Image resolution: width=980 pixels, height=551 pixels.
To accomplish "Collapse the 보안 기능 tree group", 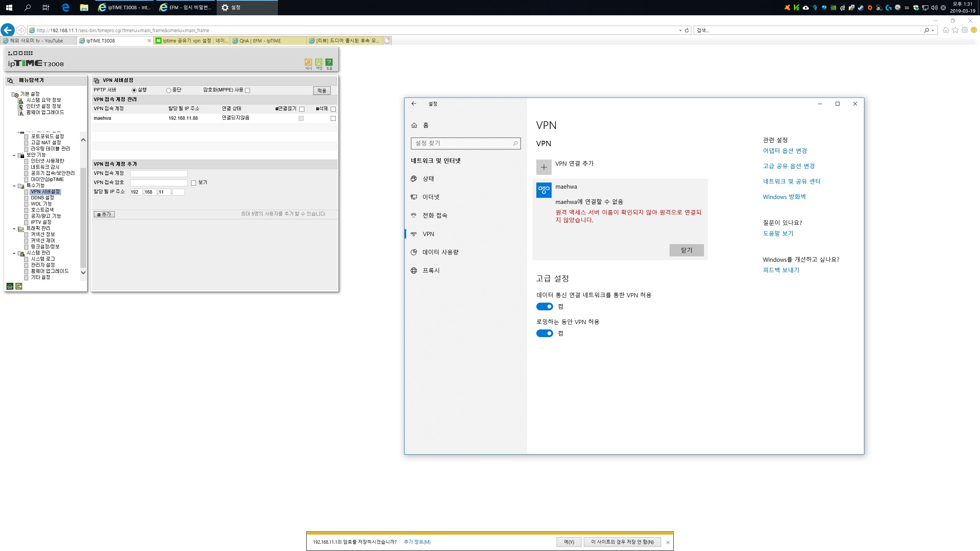I will [x=14, y=155].
